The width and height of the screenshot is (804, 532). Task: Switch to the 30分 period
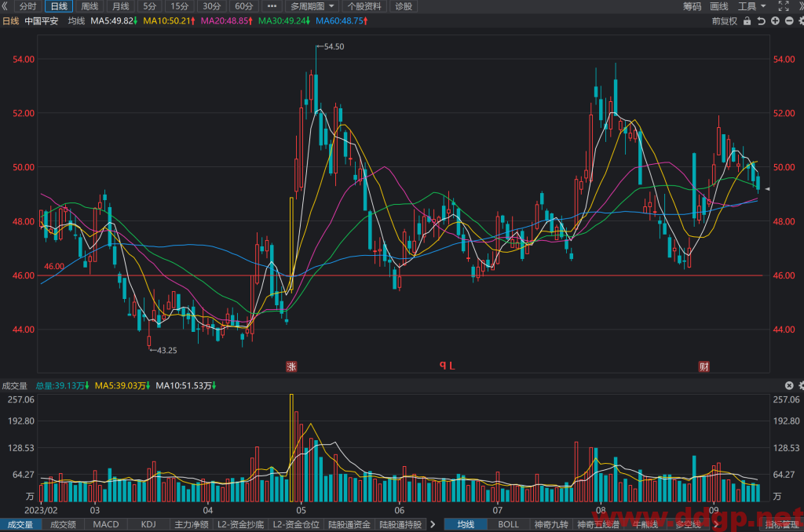click(x=212, y=6)
